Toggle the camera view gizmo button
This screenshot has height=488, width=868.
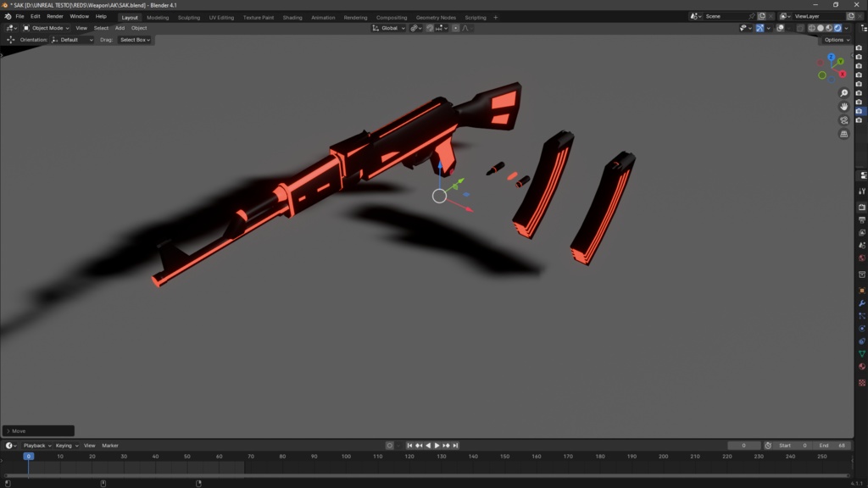click(843, 120)
